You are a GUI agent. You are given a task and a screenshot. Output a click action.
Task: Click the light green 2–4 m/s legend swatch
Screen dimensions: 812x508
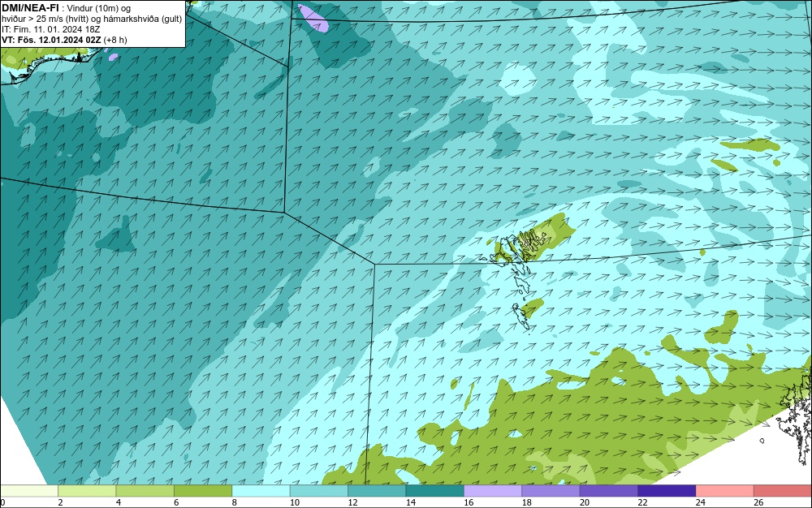tap(87, 491)
